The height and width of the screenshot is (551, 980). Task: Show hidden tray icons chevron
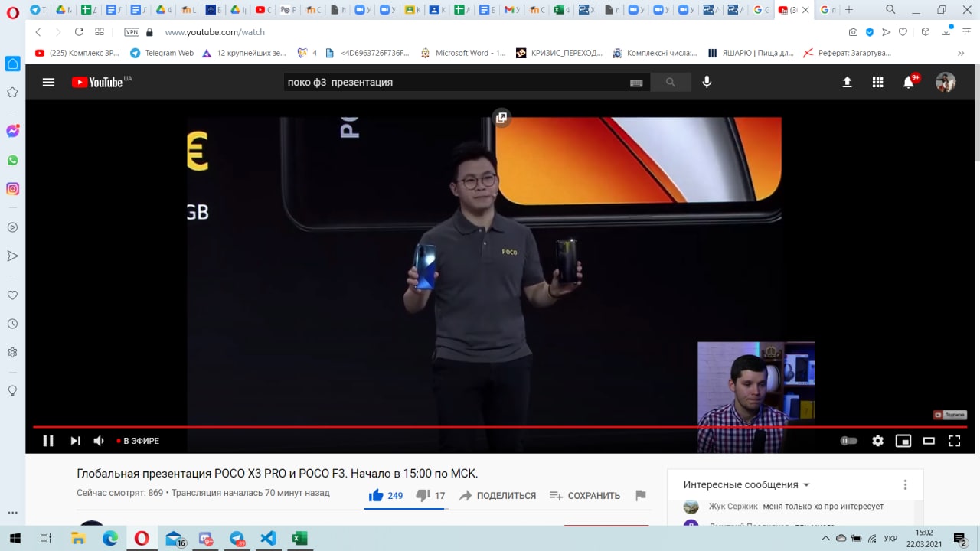click(x=825, y=539)
